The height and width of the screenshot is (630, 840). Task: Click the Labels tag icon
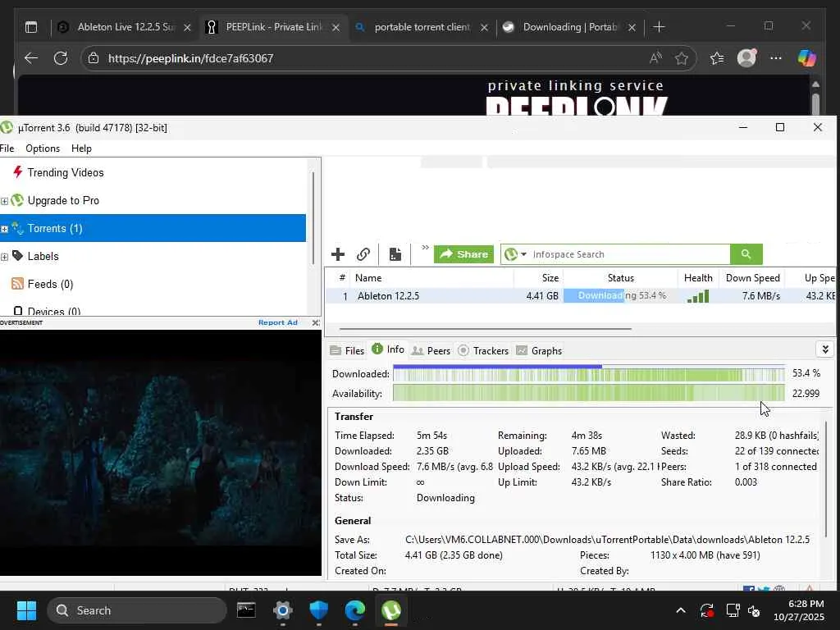(x=18, y=256)
